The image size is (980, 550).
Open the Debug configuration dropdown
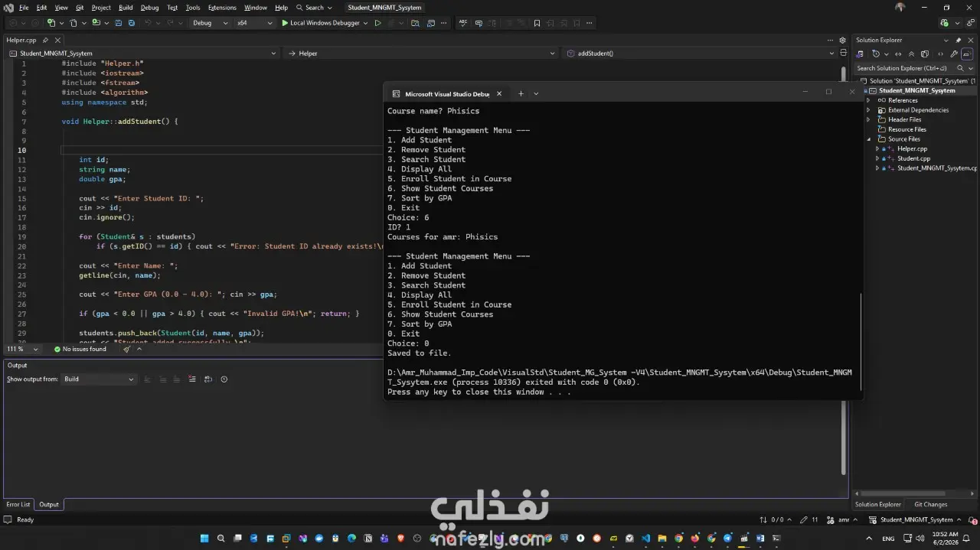210,23
